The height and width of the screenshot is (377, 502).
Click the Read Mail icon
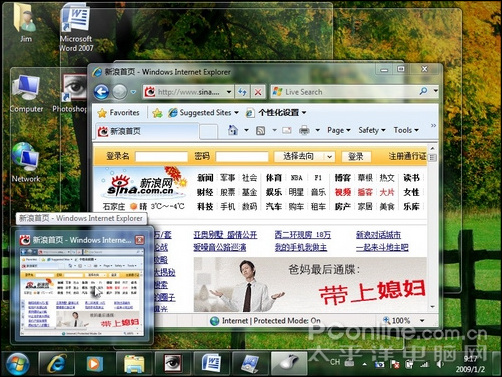coord(287,131)
